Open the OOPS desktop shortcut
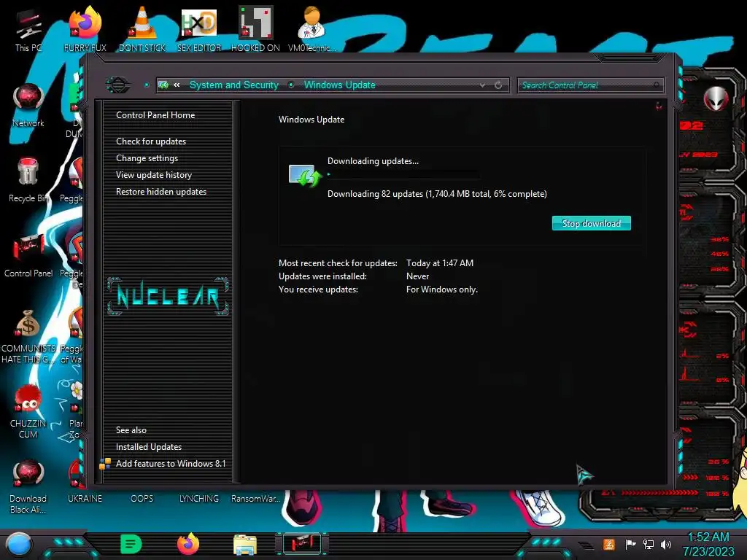747x560 pixels. click(x=142, y=499)
